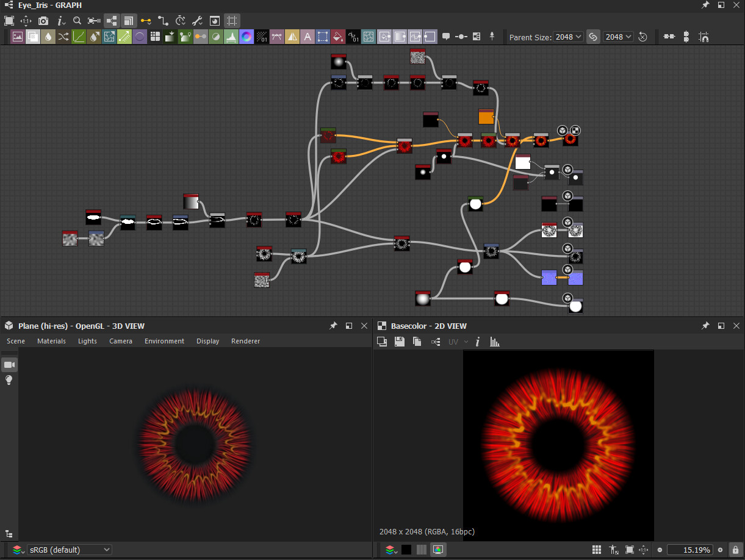Toggle the light bulb in 3D view
The image size is (745, 560).
[9, 380]
